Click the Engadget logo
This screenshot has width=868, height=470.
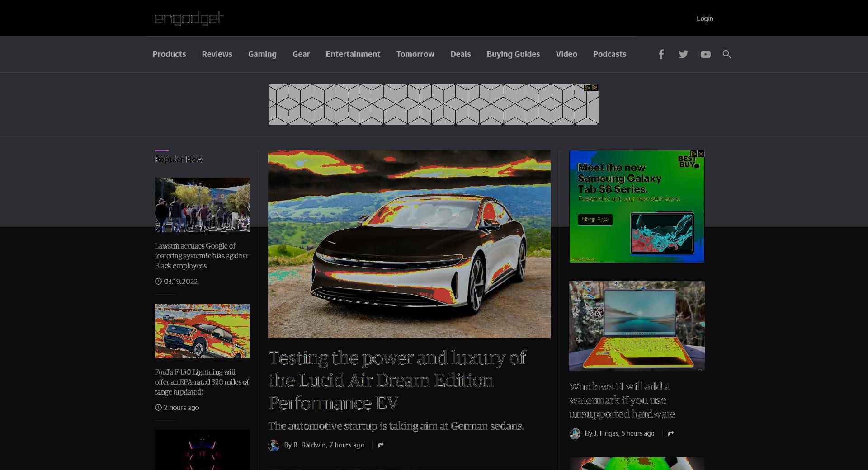189,18
